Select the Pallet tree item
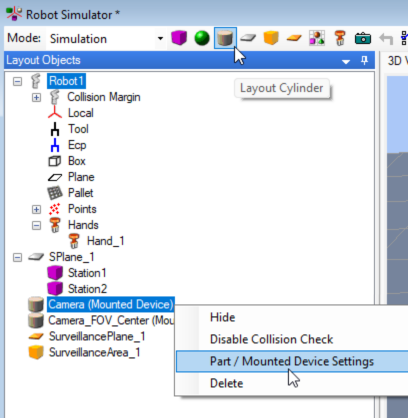The image size is (408, 418). coord(81,193)
